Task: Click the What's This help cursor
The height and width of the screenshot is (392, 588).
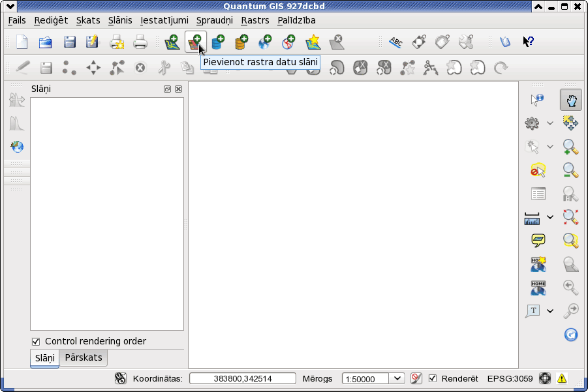Action: pos(529,41)
